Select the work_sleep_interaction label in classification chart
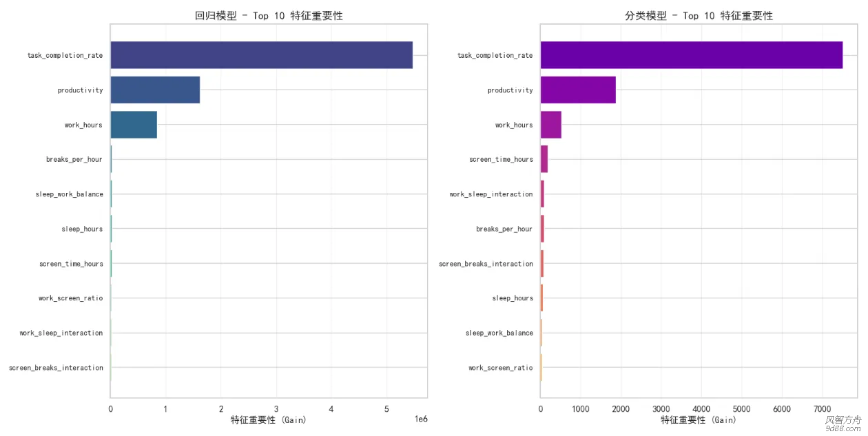This screenshot has width=868, height=436. click(490, 194)
